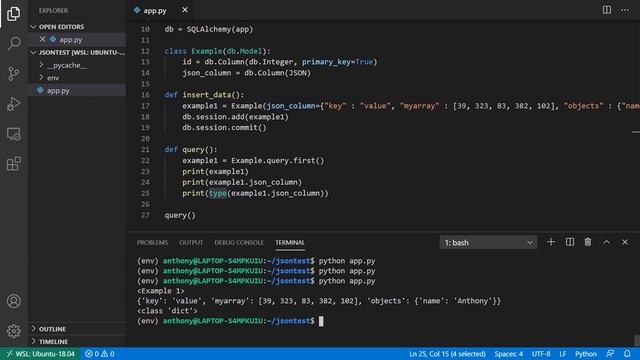
Task: Open the editor More Actions ellipsis
Action: click(625, 10)
